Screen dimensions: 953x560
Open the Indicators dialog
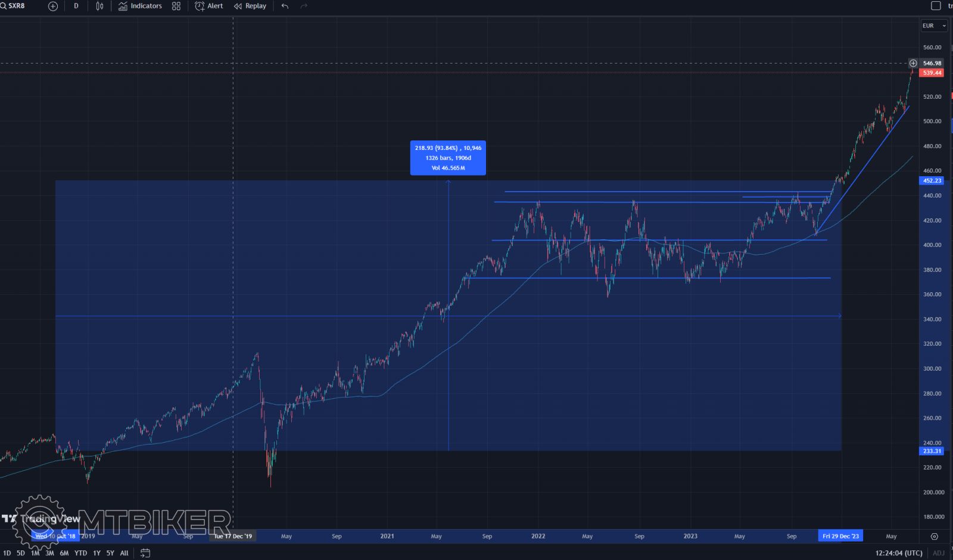(140, 6)
